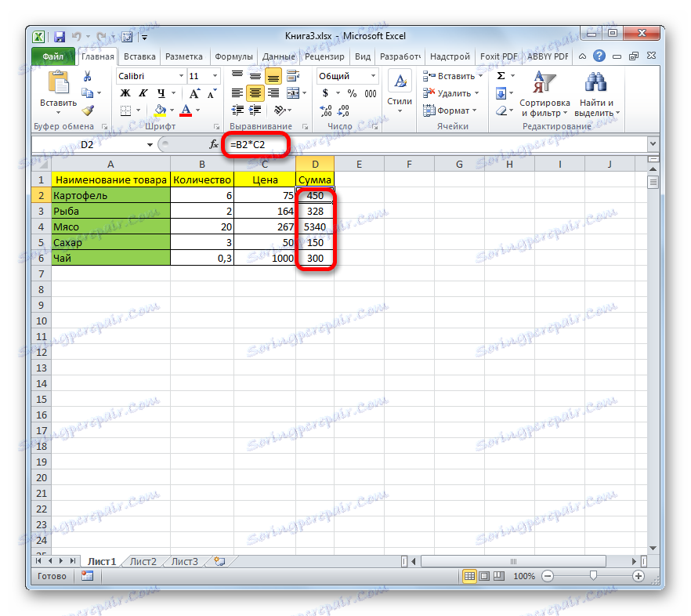
Task: Open the Файл tab
Action: tap(53, 56)
